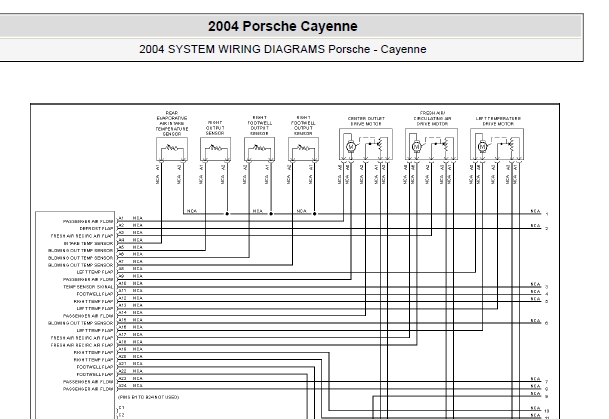The width and height of the screenshot is (609, 419).
Task: Click the 'RIGHT OUTPUT SENSOR' component label
Action: point(215,128)
